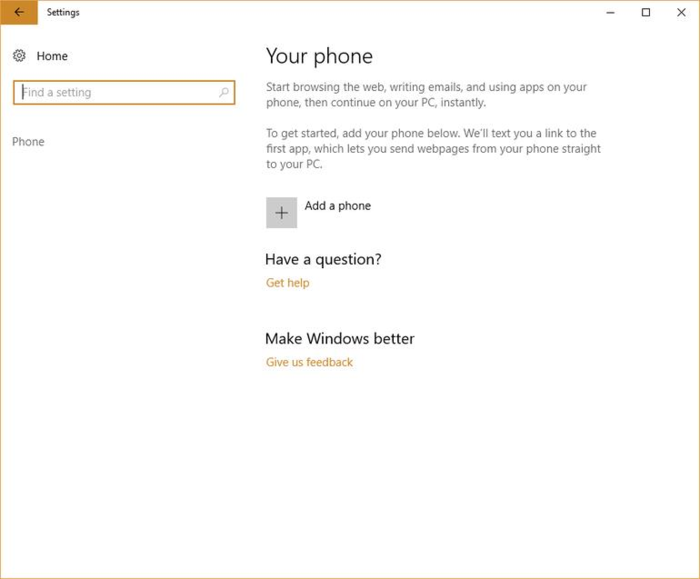Click the 'Have a question?' heading
Screen dimensions: 700x579
click(x=323, y=259)
